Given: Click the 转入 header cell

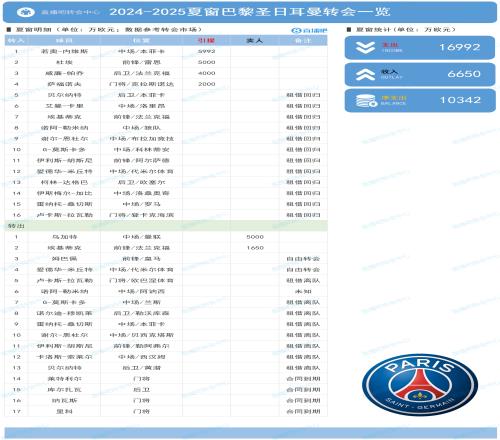Looking at the screenshot, I should (x=16, y=41).
